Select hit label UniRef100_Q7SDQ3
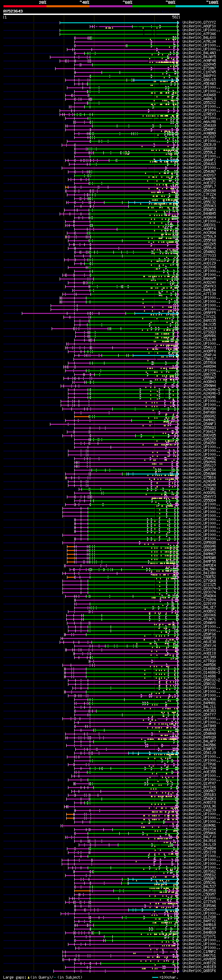222x980 pixels. point(199,332)
